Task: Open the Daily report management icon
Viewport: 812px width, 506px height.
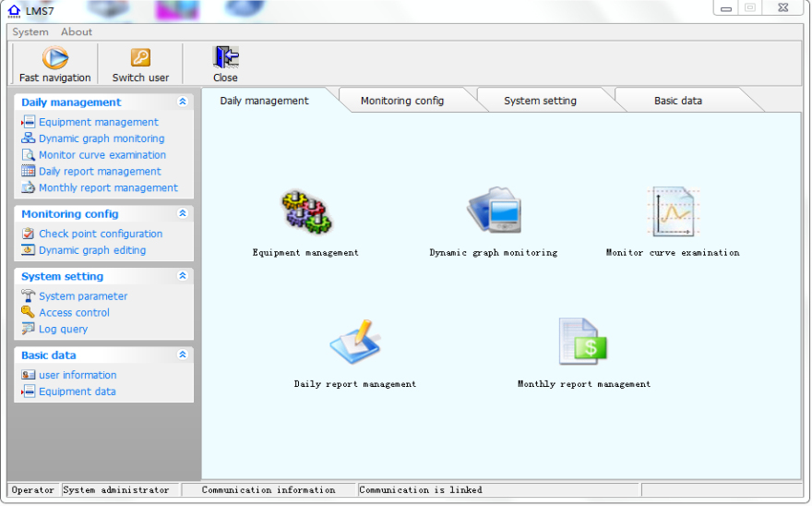Action: (355, 343)
